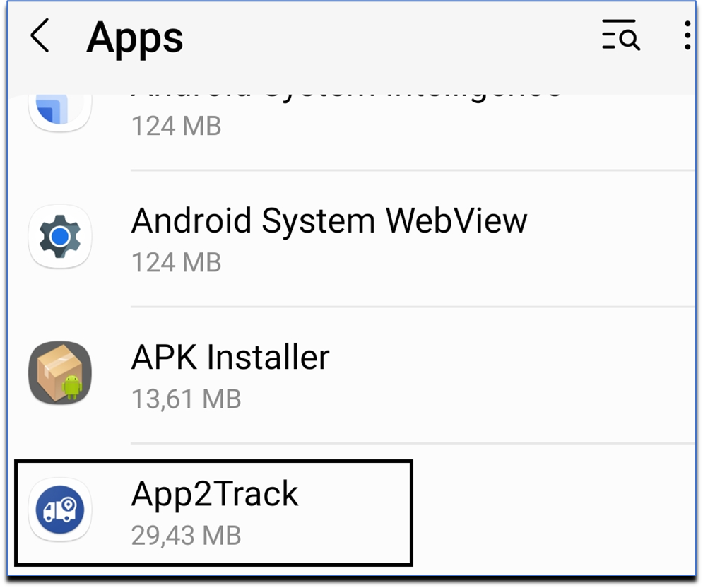The image size is (703, 588).
Task: Select the partially visible Android System Intelligence title
Action: point(347,95)
